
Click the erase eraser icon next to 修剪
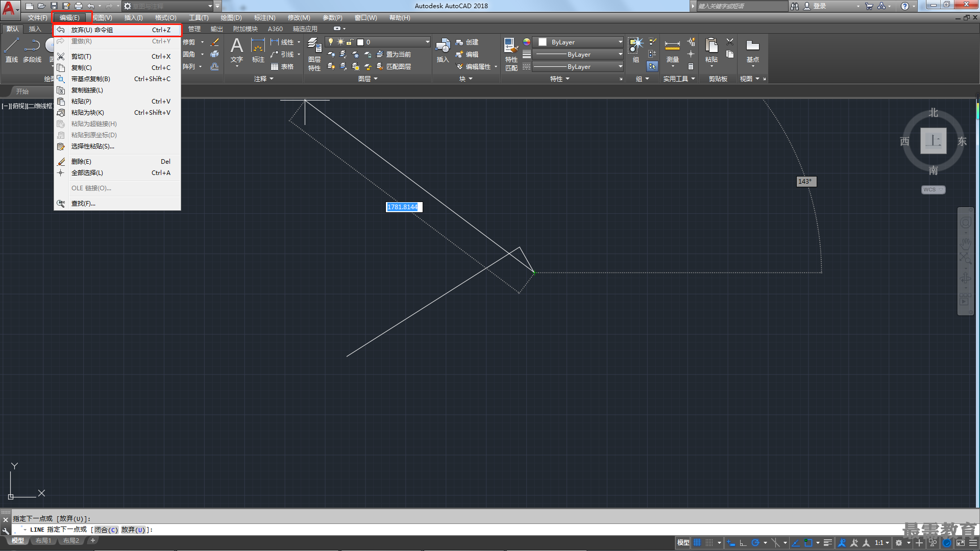(215, 42)
